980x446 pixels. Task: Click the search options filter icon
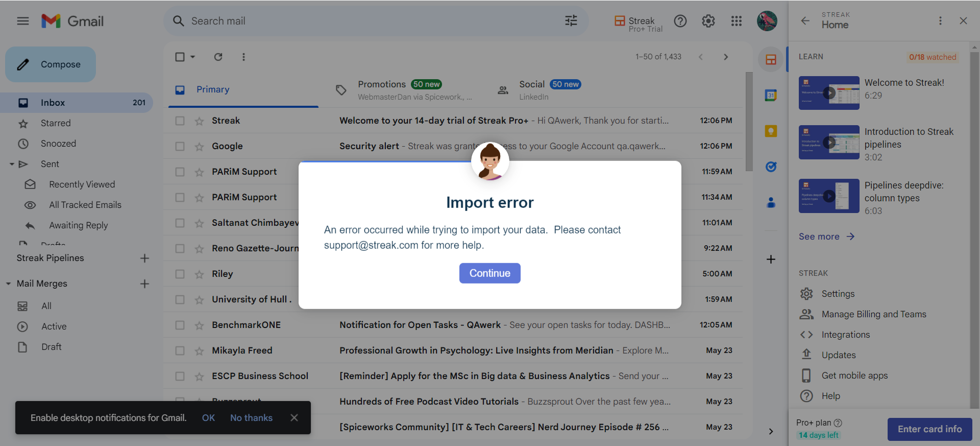[571, 21]
